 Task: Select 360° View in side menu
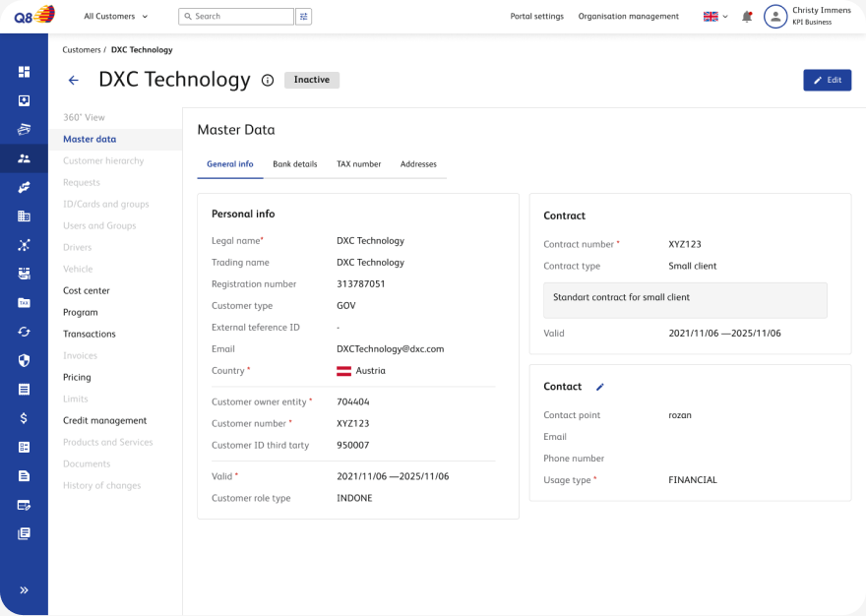pos(84,117)
